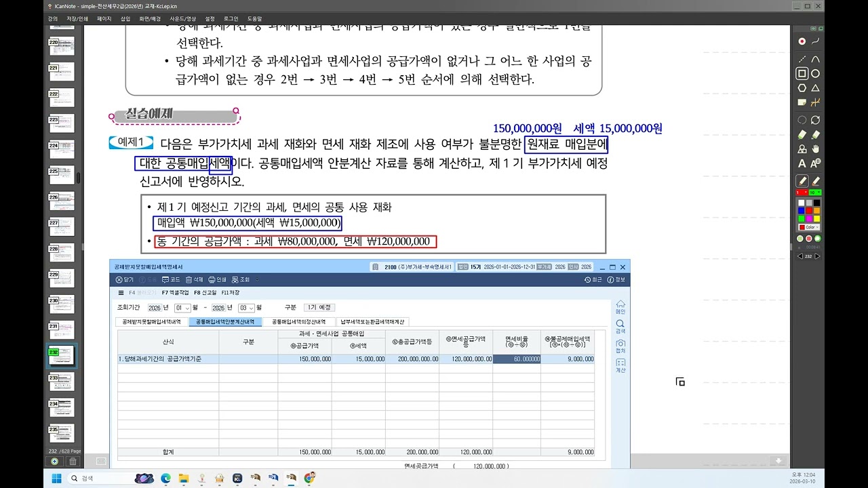This screenshot has height=488, width=868.
Task: Open the 화면/배경 menu
Action: pyautogui.click(x=150, y=19)
